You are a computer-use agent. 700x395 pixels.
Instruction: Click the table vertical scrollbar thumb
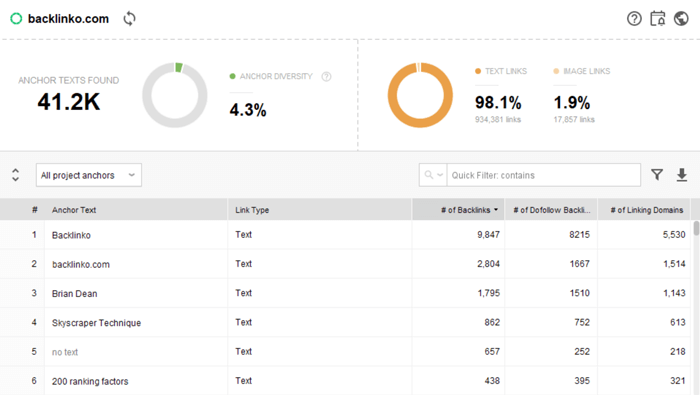tap(696, 228)
